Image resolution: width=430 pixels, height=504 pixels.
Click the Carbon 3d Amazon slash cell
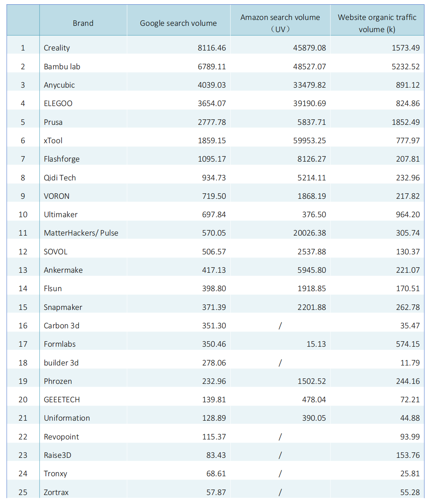[x=280, y=326]
